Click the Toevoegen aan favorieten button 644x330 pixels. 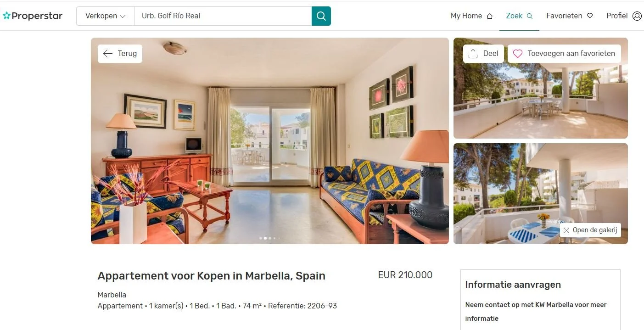tap(564, 54)
